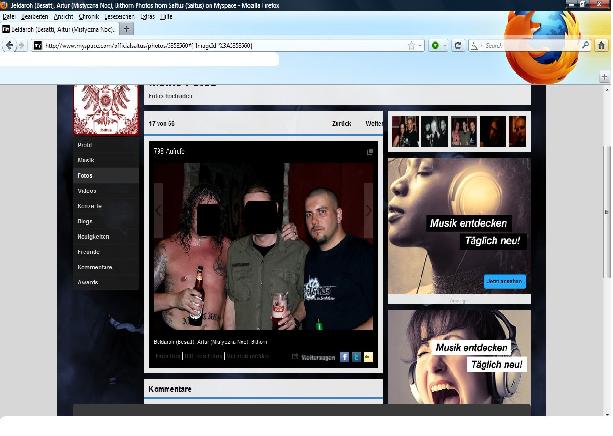
Task: Select Fotos in the sidebar
Action: click(106, 176)
